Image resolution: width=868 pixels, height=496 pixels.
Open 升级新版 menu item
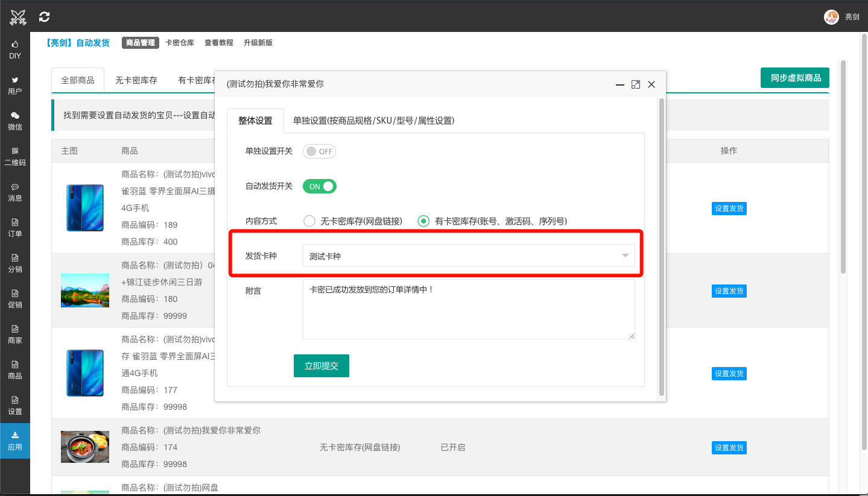(x=258, y=43)
